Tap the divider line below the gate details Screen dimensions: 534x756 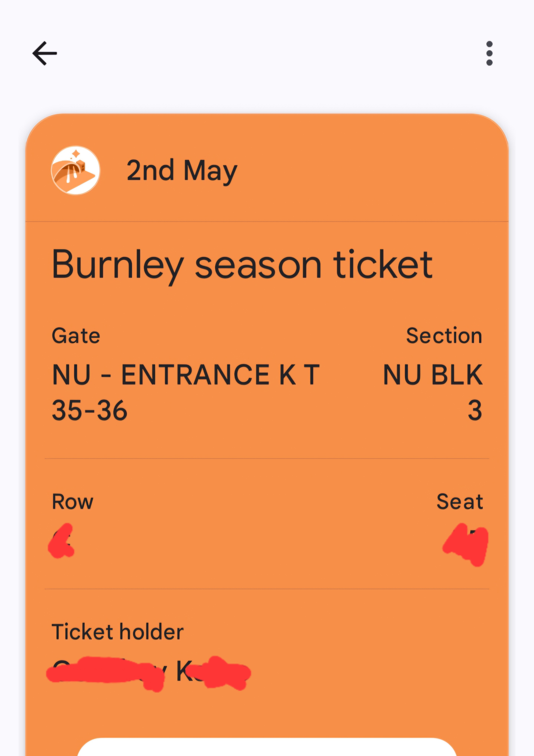coord(267,458)
